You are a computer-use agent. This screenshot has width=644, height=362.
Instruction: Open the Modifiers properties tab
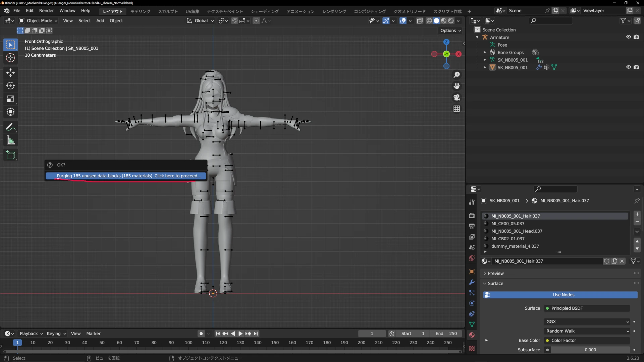[x=472, y=282]
